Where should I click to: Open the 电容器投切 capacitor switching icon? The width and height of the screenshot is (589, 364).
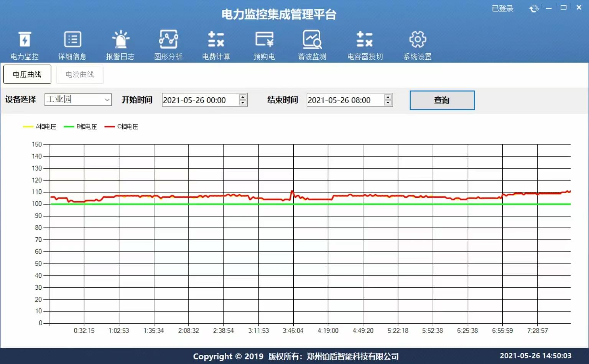pyautogui.click(x=365, y=40)
